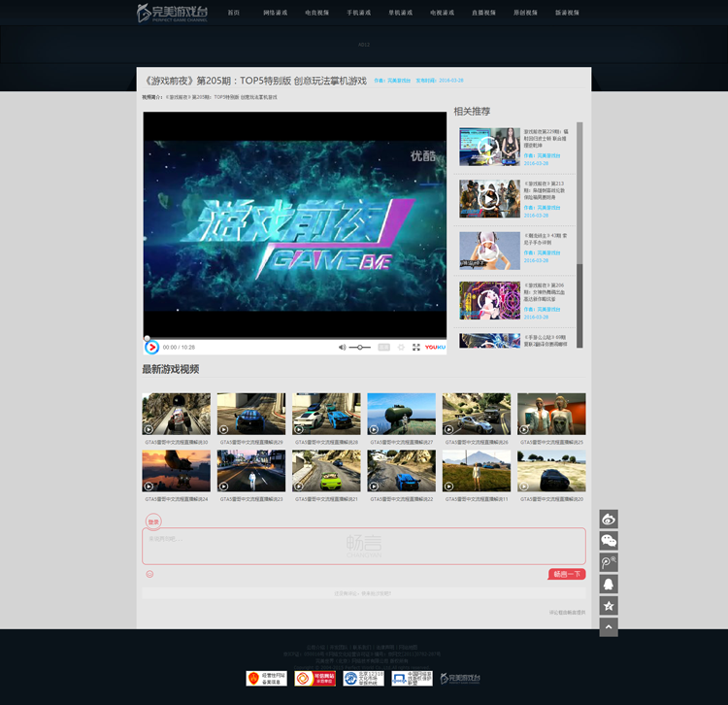The height and width of the screenshot is (705, 728).
Task: Open the 手机游戏 nav item
Action: pyautogui.click(x=359, y=13)
